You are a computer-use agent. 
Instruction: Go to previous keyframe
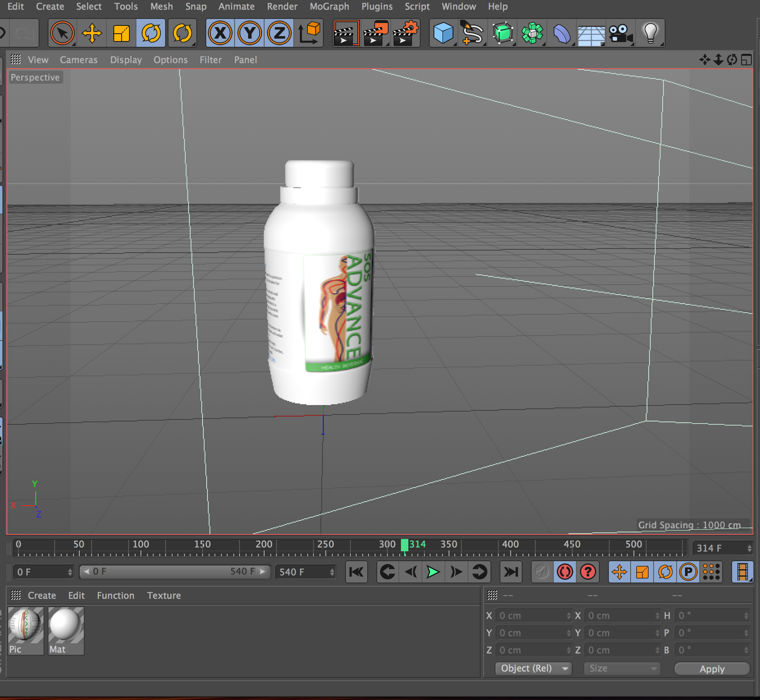(x=387, y=572)
